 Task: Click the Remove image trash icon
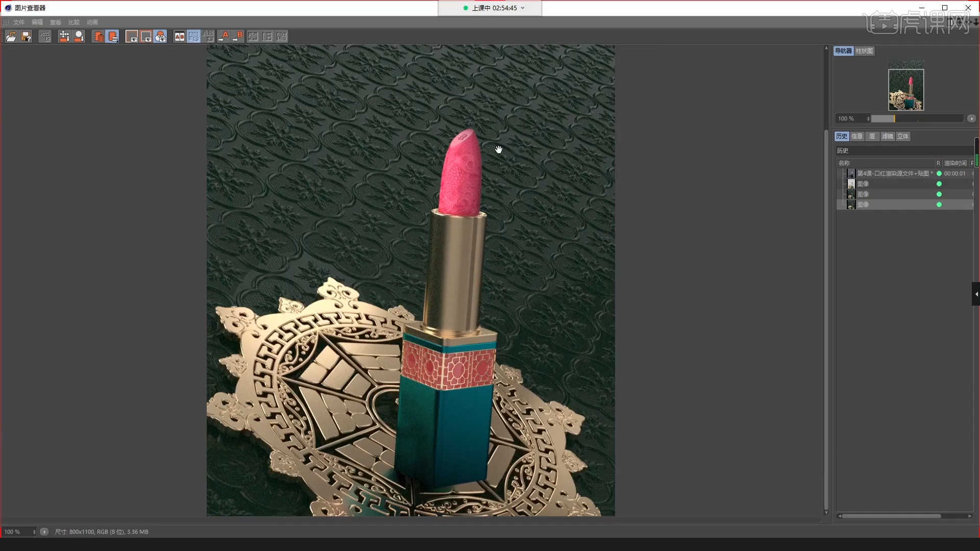[x=98, y=36]
